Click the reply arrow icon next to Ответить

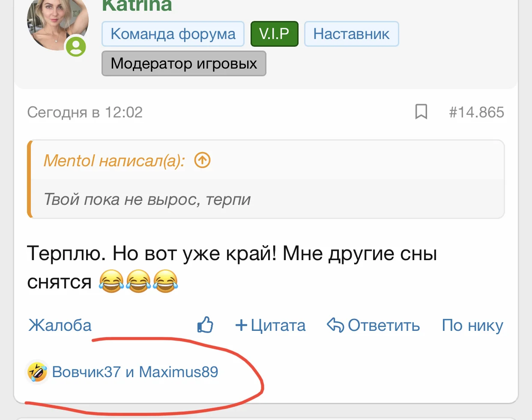335,325
